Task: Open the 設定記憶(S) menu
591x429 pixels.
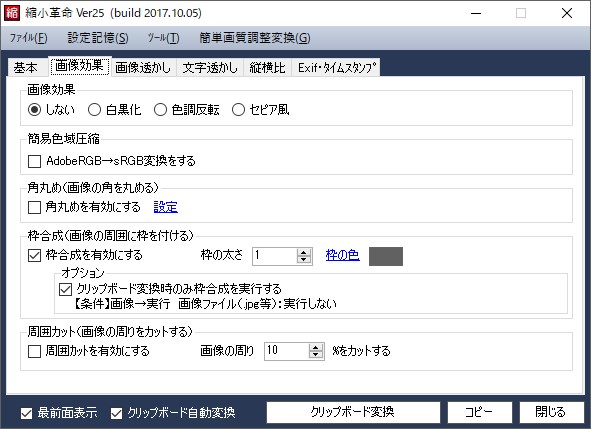Action: pos(98,38)
